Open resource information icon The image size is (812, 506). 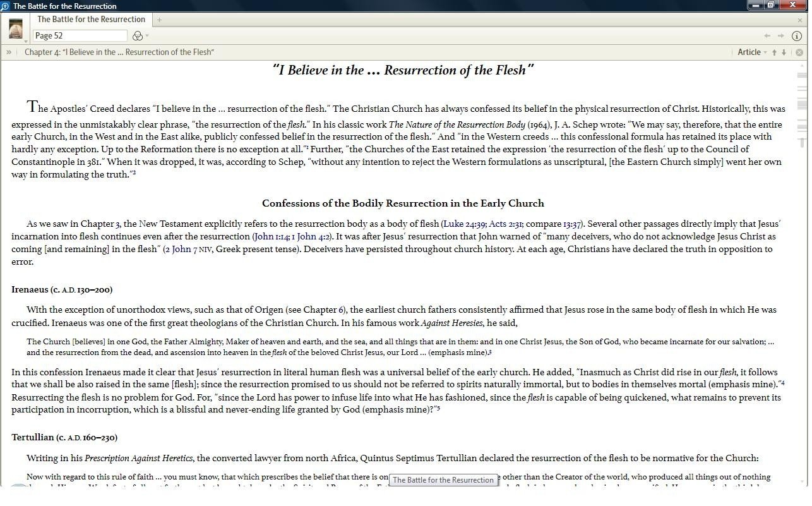coord(797,36)
